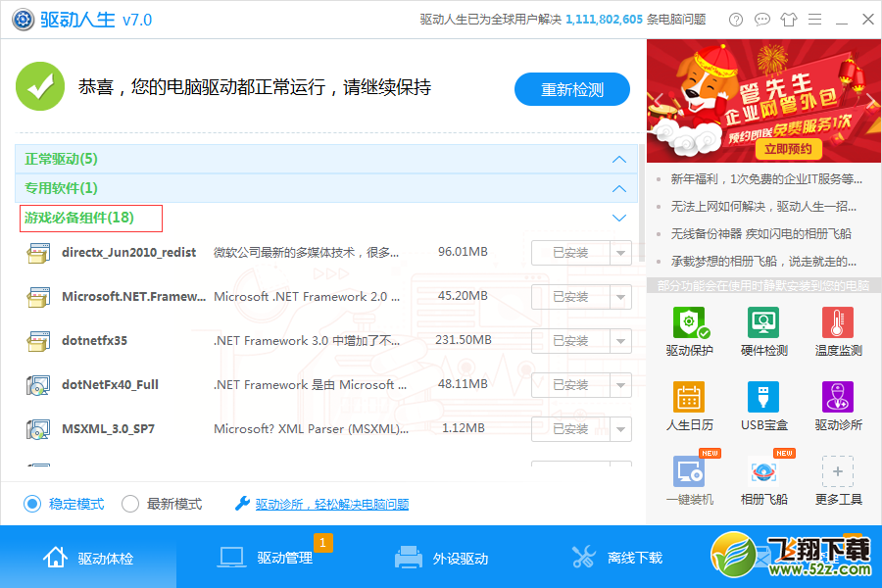The height and width of the screenshot is (588, 882).
Task: Click notification badge 1 on 驱动管理
Action: tap(322, 542)
